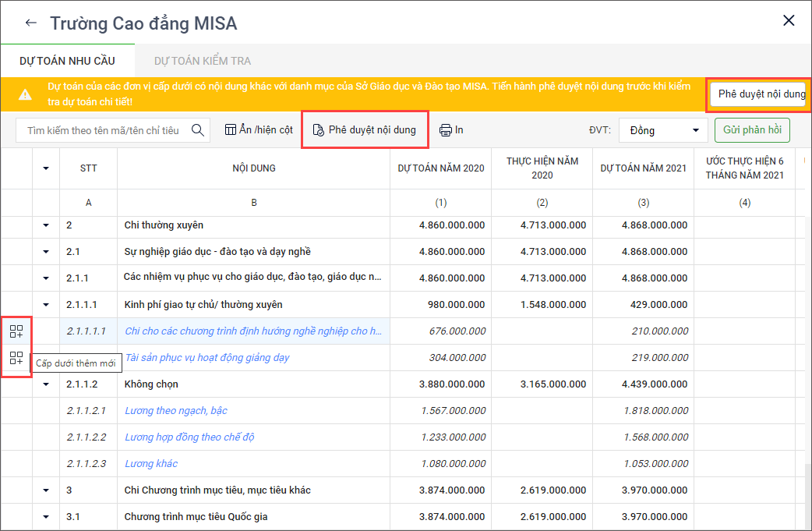The image size is (812, 531).
Task: Collapse all rows via header arrow
Action: click(46, 168)
